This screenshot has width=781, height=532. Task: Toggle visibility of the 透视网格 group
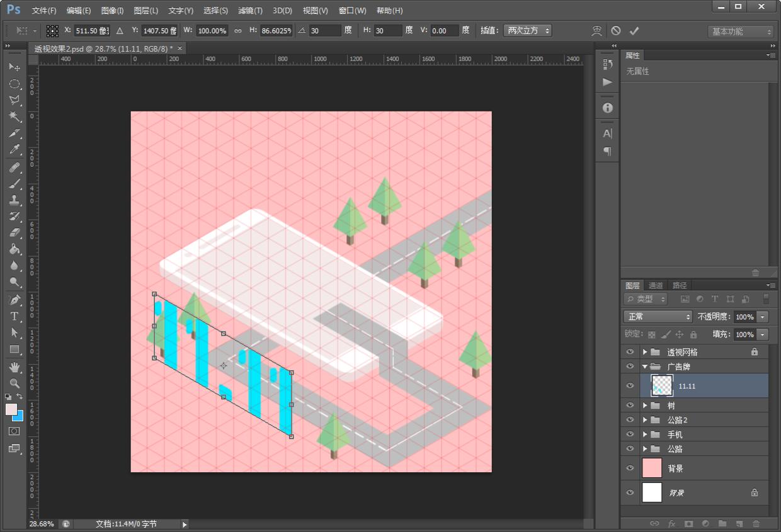(x=630, y=352)
